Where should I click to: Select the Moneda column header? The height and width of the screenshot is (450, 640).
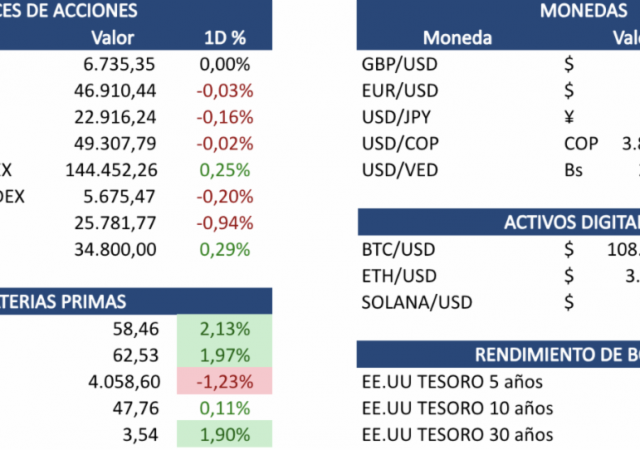(457, 38)
